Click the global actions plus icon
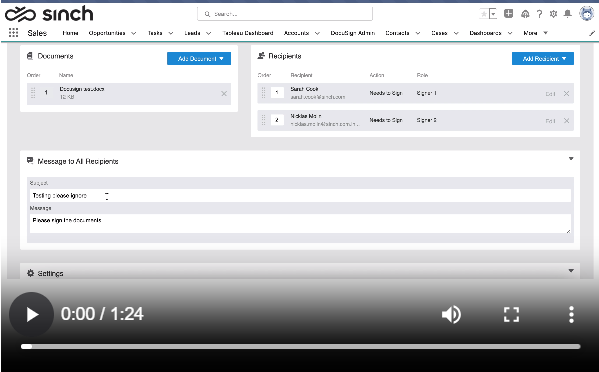This screenshot has height=372, width=599. (508, 14)
